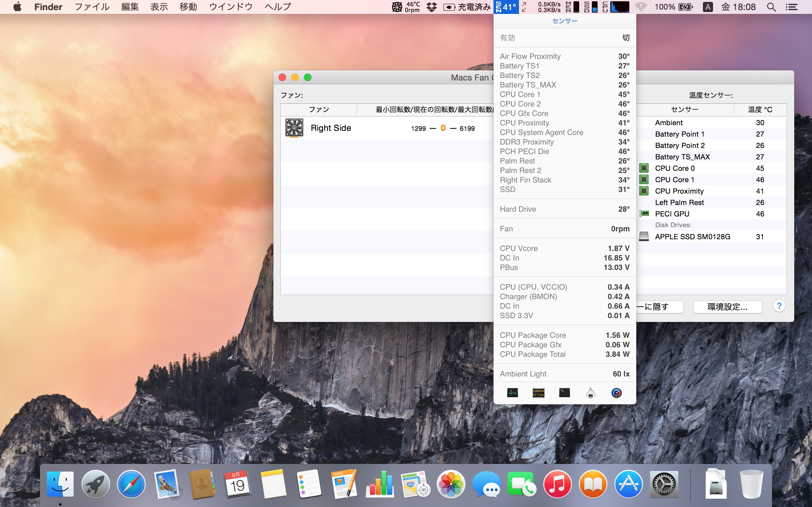Screen dimensions: 812x507
Task: Open iStat Menus gauge icon
Action: click(x=616, y=393)
